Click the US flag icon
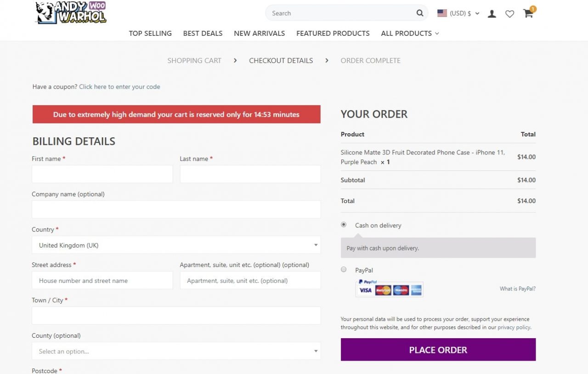The image size is (588, 374). [442, 13]
